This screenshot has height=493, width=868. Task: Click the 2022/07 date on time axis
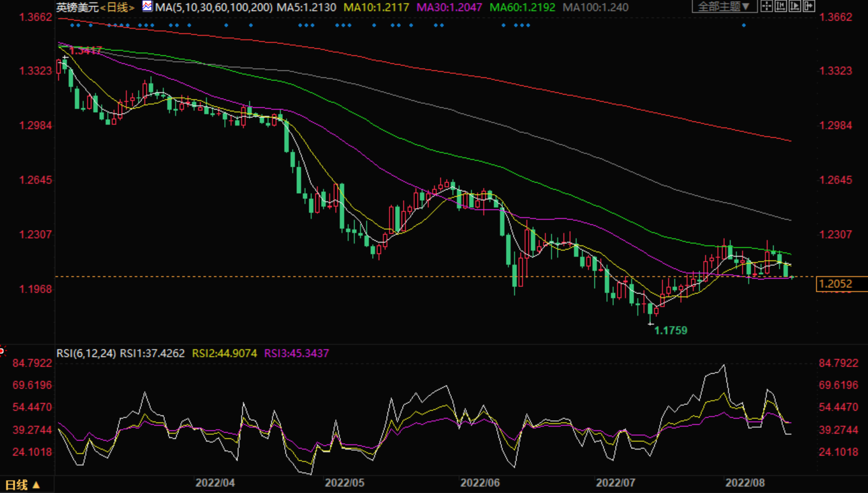616,483
